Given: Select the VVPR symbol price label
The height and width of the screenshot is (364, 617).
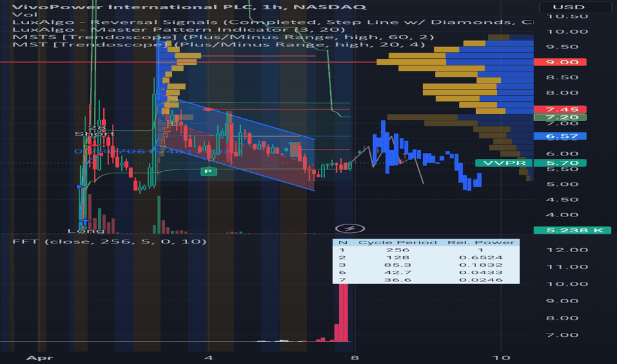Looking at the screenshot, I should pos(504,163).
